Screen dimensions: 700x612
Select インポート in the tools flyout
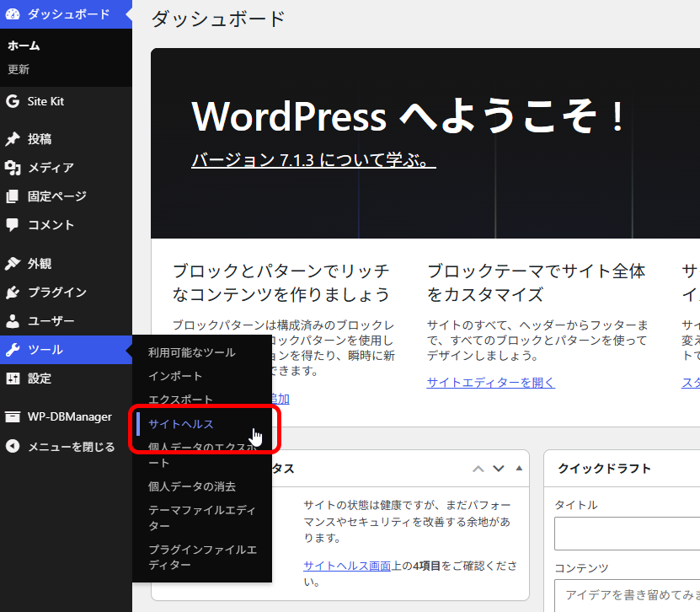tap(175, 376)
